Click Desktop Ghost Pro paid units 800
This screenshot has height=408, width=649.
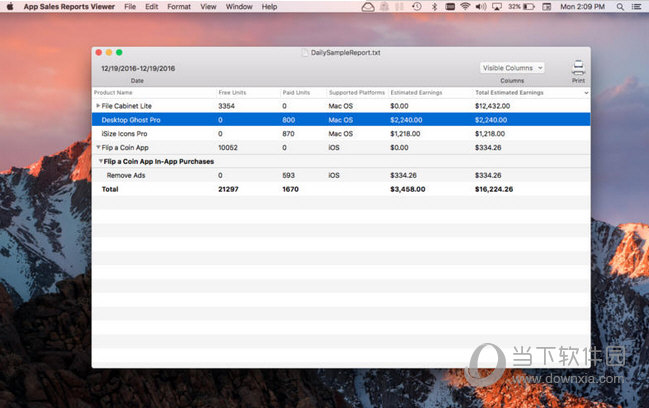click(288, 120)
